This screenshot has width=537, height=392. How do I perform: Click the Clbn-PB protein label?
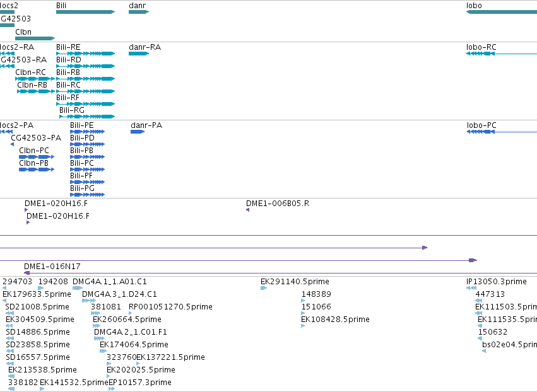click(34, 163)
